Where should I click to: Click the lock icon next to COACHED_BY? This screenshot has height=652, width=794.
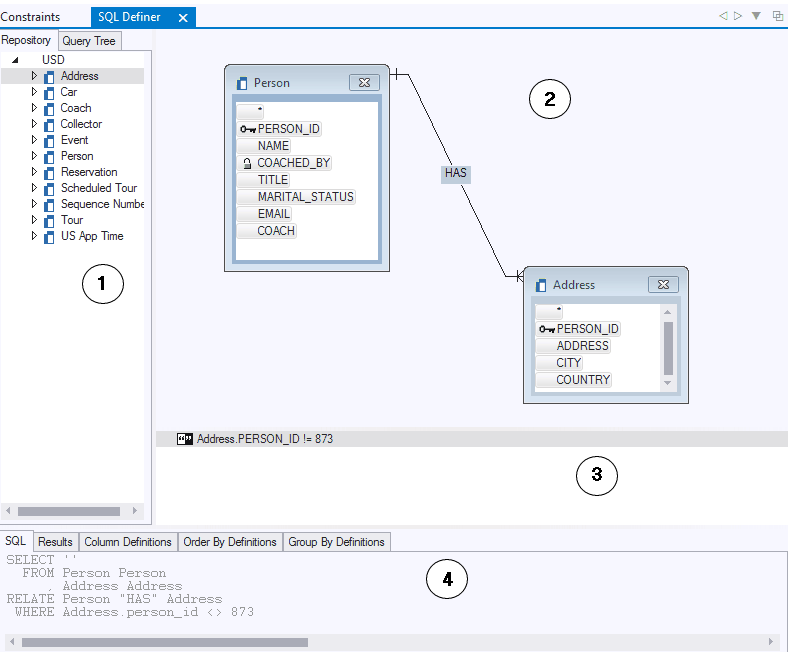[x=247, y=163]
